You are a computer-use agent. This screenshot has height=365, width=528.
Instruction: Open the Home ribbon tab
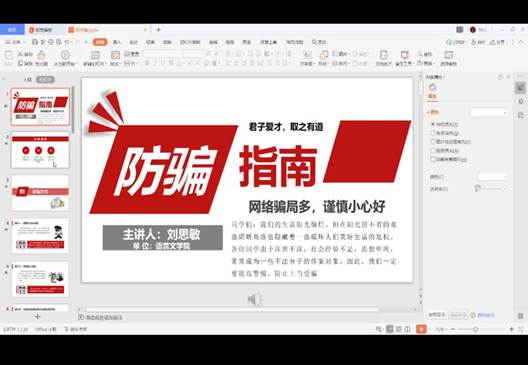click(x=99, y=42)
